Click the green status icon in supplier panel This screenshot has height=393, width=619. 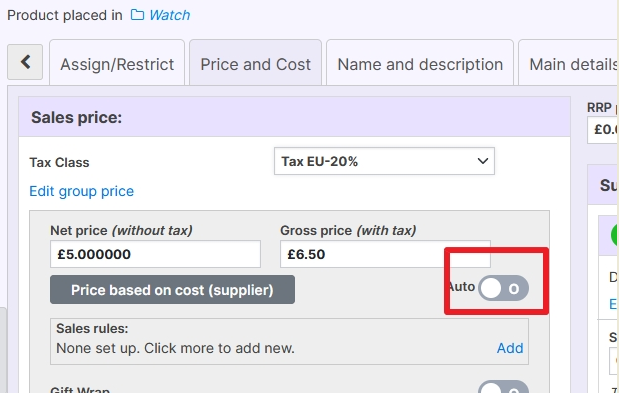[x=614, y=235]
